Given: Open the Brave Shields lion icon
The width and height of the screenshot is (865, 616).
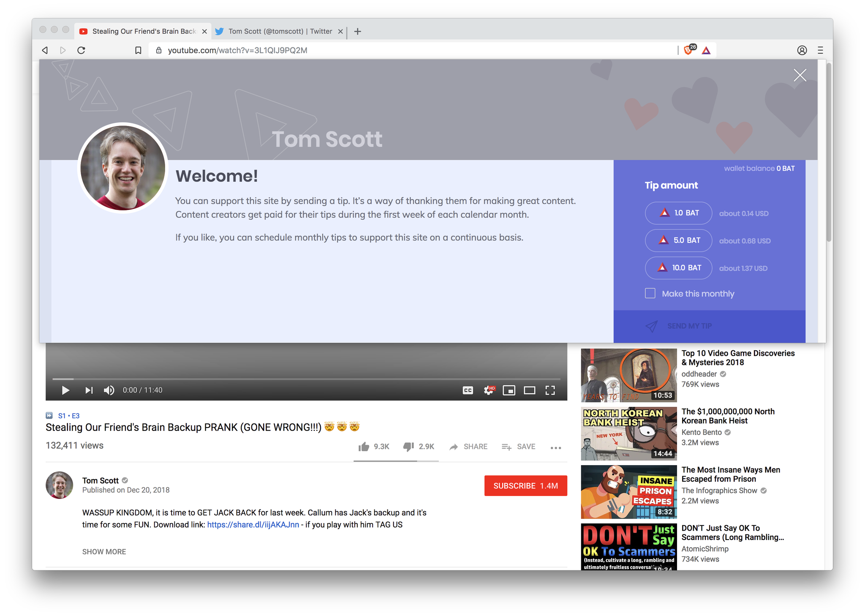Looking at the screenshot, I should click(689, 50).
